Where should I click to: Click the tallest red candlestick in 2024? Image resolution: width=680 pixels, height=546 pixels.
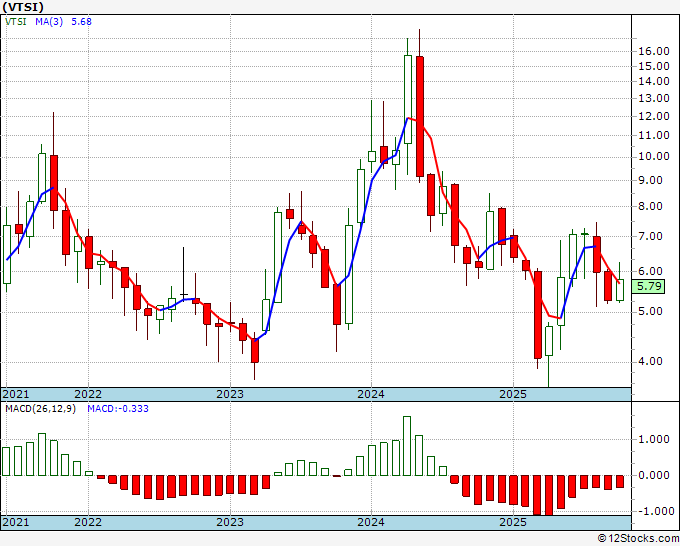[x=420, y=117]
